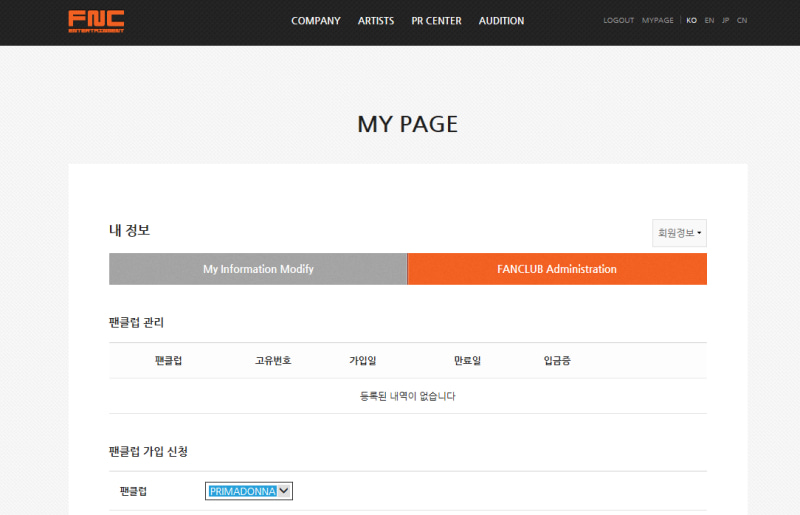Go to the PR CENTER section
The image size is (800, 515).
coord(436,21)
